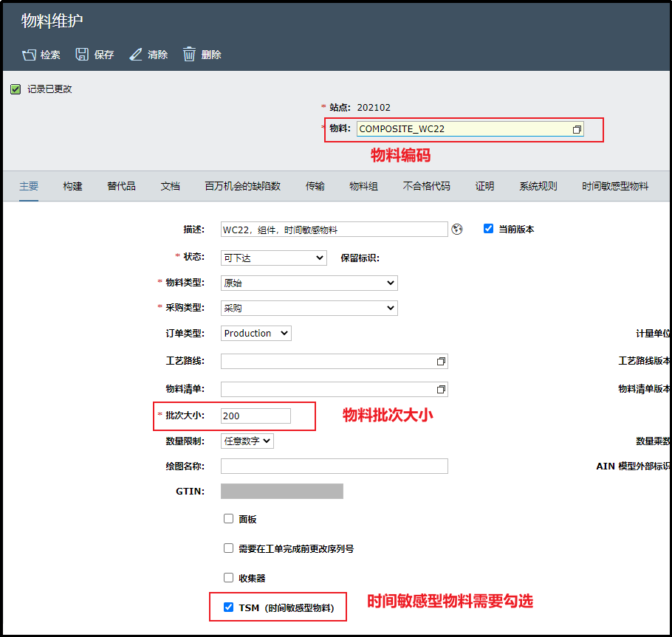
Task: Switch to the 文档 tab
Action: click(170, 186)
